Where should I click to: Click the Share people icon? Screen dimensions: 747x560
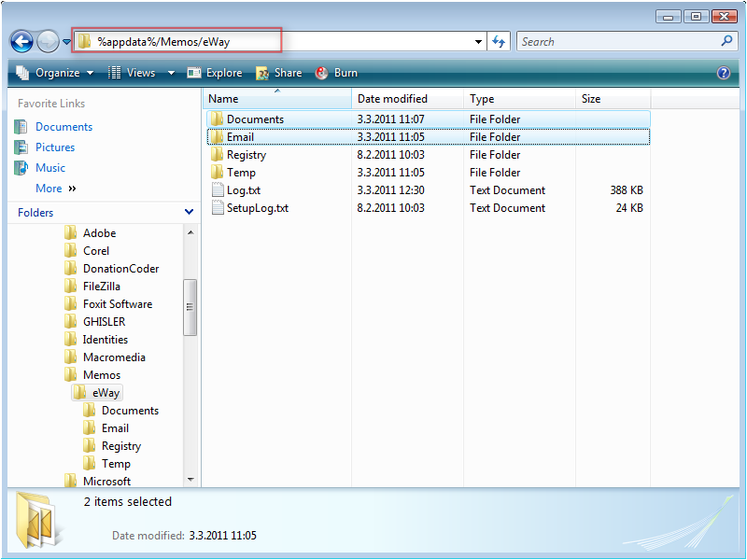[262, 74]
